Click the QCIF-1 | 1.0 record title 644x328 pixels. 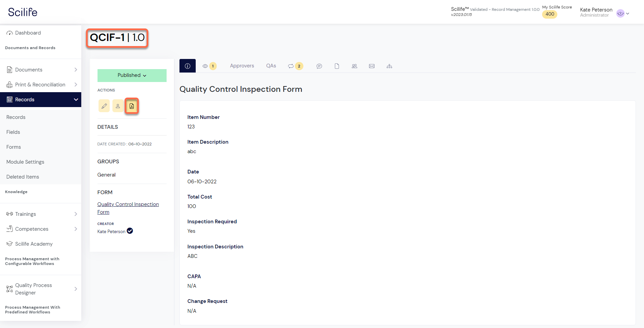[x=117, y=37]
